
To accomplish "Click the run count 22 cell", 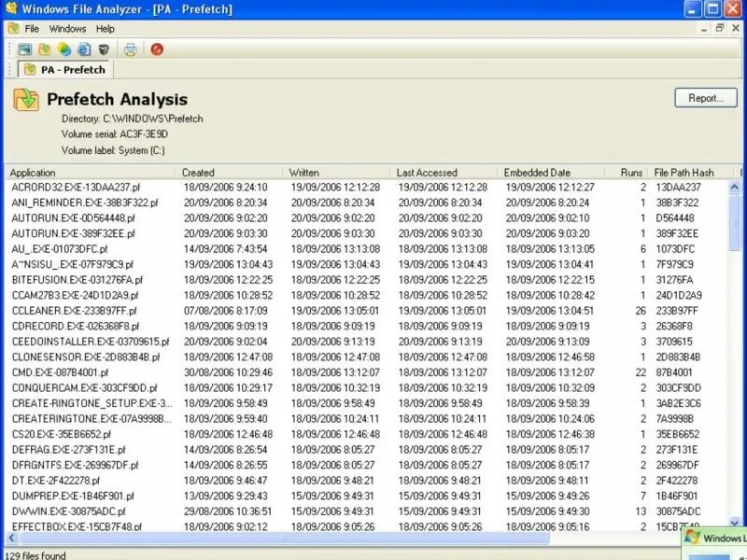I will (641, 372).
